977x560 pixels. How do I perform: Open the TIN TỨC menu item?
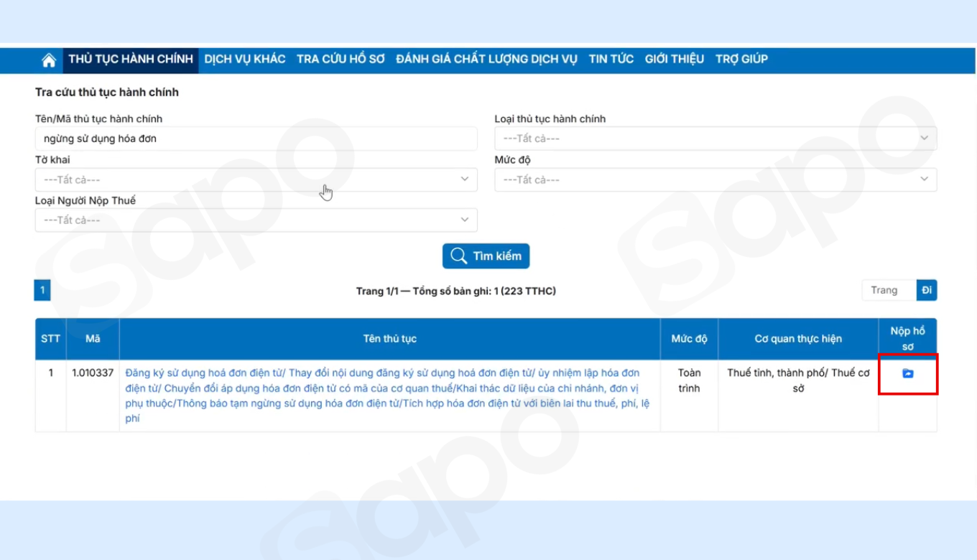click(x=611, y=60)
